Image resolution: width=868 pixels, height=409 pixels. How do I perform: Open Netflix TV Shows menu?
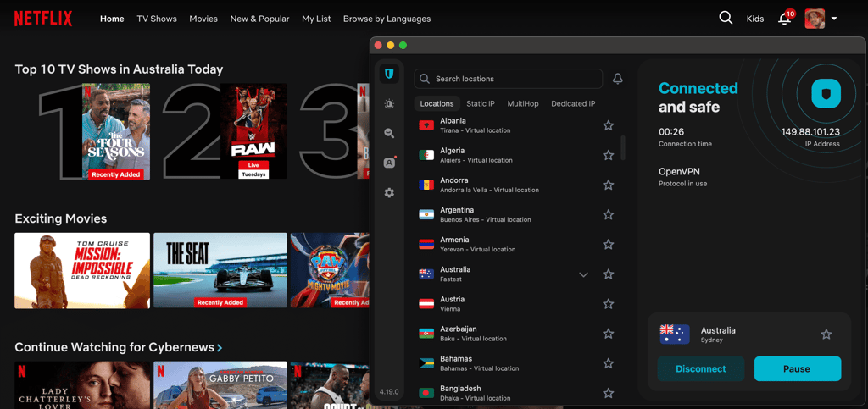[157, 19]
